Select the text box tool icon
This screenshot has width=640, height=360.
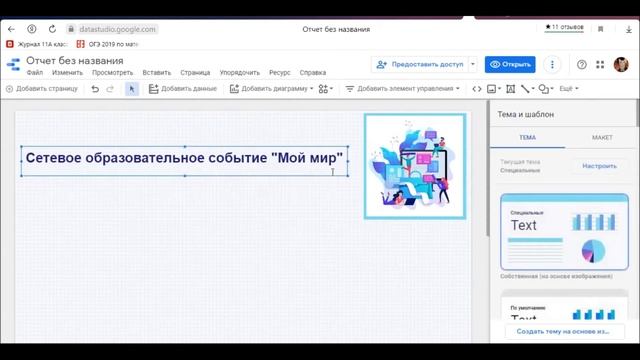(x=511, y=89)
